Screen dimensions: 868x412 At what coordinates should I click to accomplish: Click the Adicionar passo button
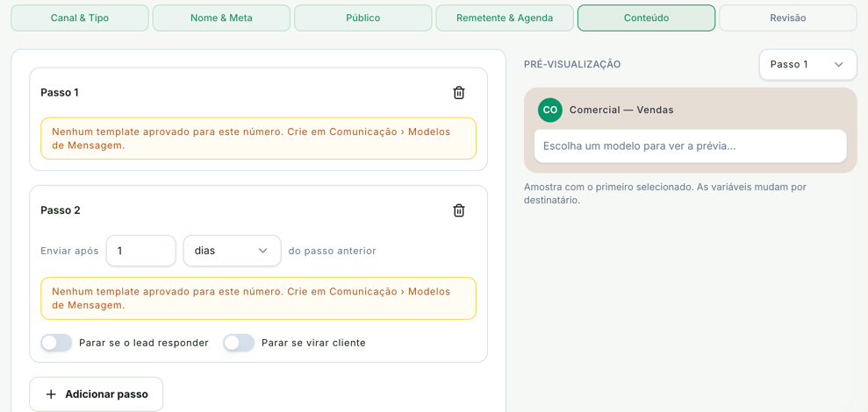point(97,394)
